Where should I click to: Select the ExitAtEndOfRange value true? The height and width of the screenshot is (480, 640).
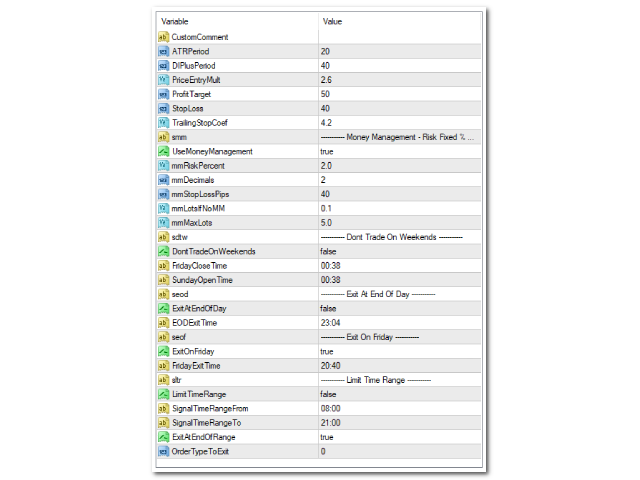(x=327, y=437)
